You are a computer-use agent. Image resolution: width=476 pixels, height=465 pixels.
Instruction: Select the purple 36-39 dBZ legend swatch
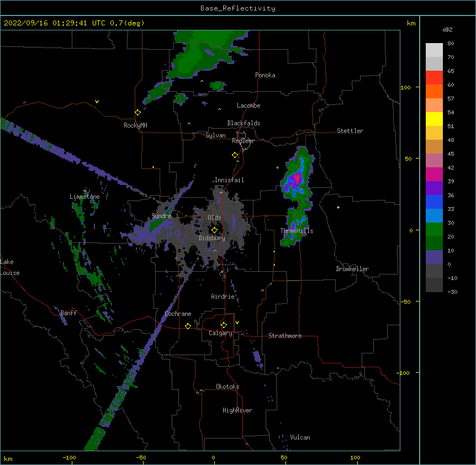point(434,188)
